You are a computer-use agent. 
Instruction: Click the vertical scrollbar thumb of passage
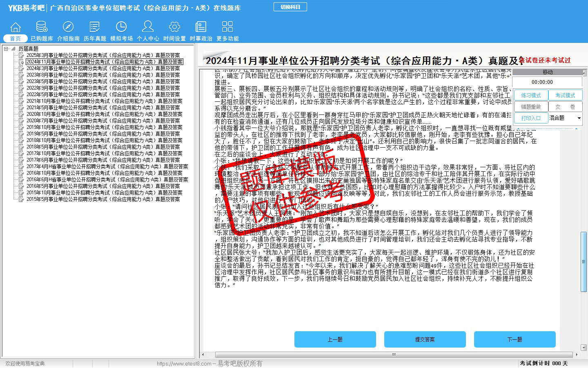pos(584,262)
